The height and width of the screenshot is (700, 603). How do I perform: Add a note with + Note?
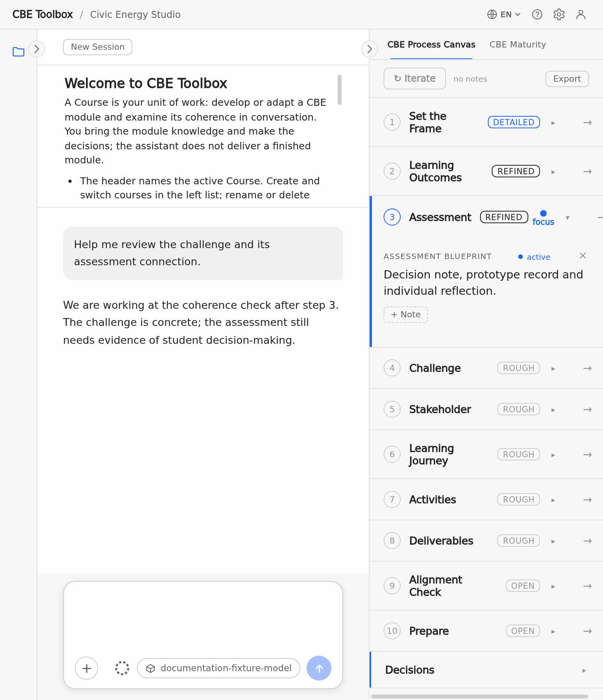tap(406, 315)
